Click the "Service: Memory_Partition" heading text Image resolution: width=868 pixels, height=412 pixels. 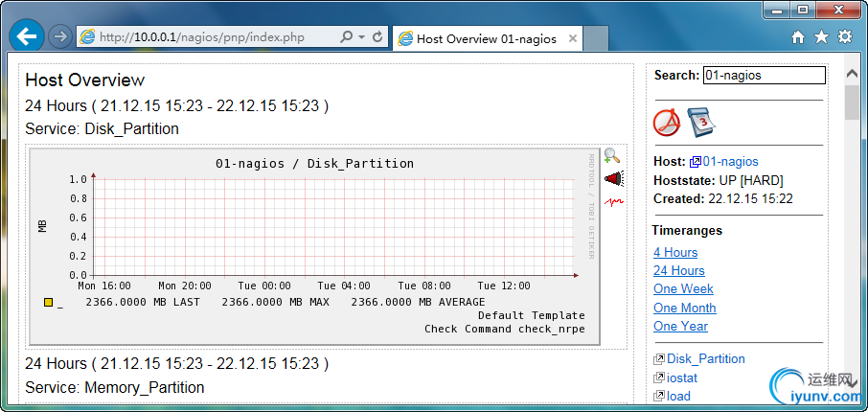(115, 387)
